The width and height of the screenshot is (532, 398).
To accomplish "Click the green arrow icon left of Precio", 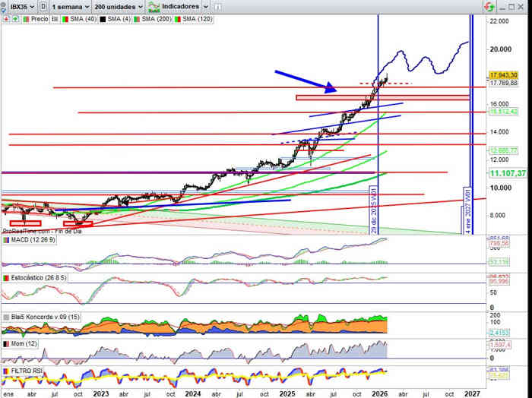I will click(15, 16).
